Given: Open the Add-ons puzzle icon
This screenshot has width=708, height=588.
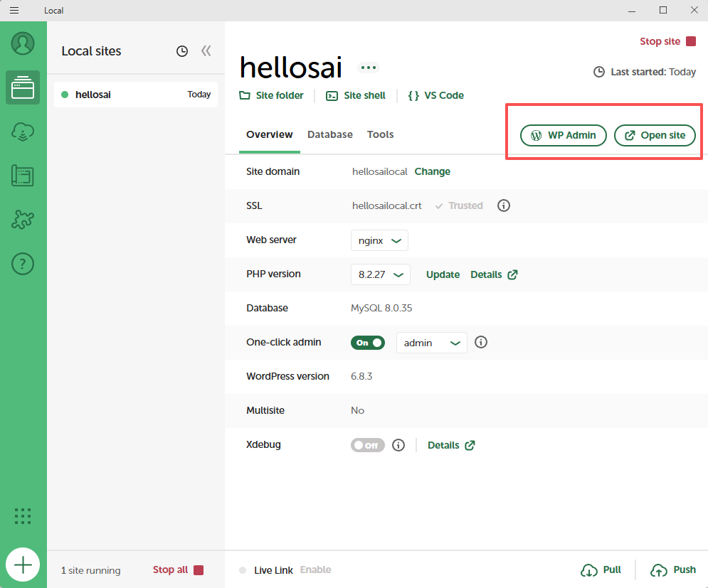Looking at the screenshot, I should click(23, 220).
